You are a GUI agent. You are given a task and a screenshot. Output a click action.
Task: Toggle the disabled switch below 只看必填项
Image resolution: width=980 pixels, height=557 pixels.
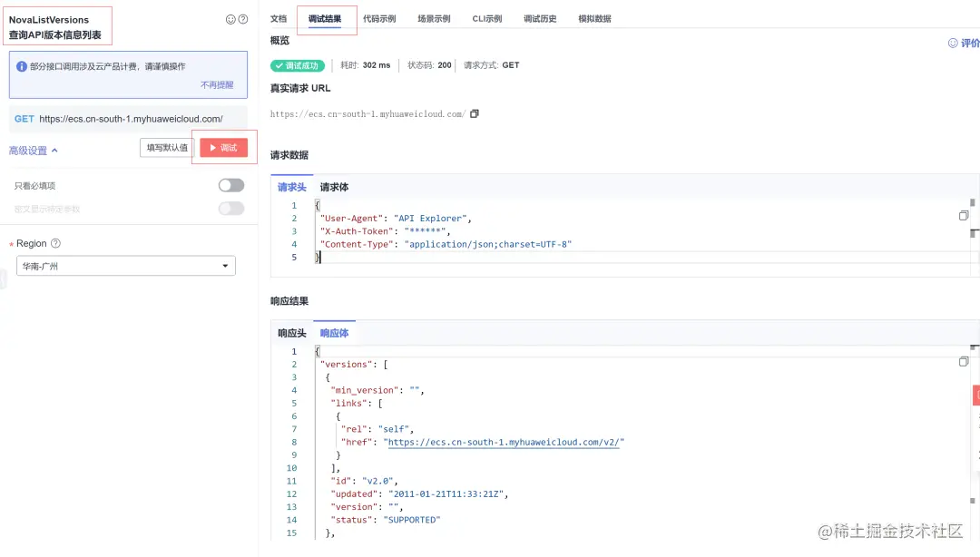(231, 208)
